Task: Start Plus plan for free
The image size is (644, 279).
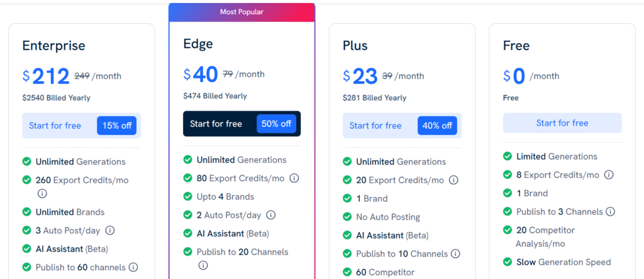Action: [x=375, y=126]
